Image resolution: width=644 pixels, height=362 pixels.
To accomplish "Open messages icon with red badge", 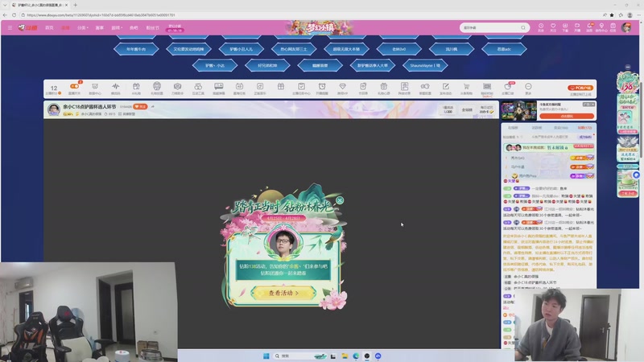I will pos(589,27).
